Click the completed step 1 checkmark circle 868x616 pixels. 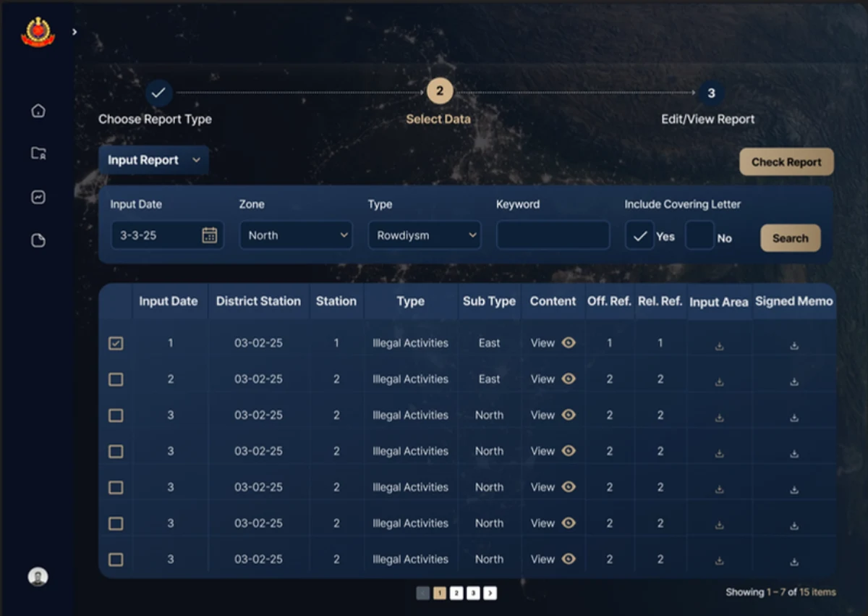(x=158, y=93)
